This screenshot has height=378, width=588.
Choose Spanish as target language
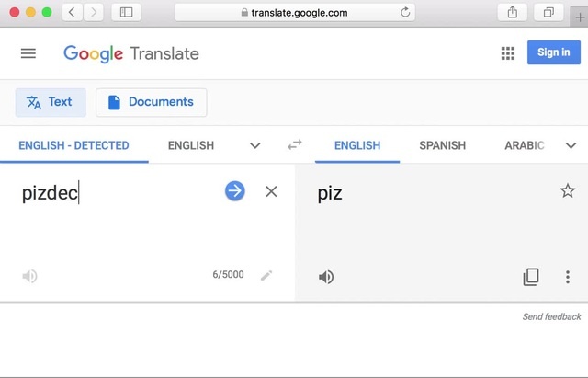442,145
